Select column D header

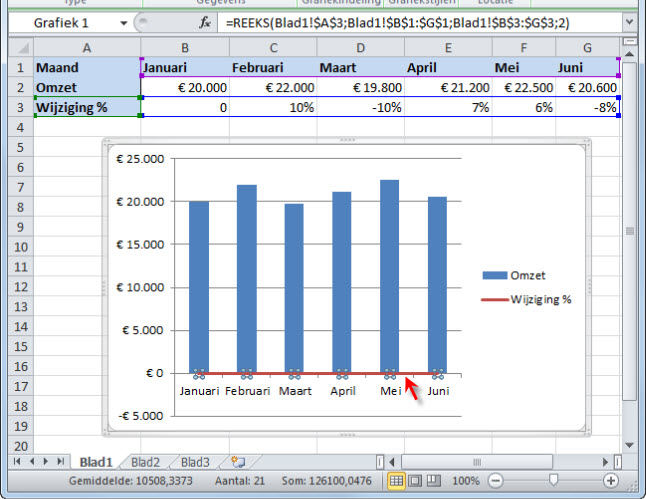click(x=360, y=48)
